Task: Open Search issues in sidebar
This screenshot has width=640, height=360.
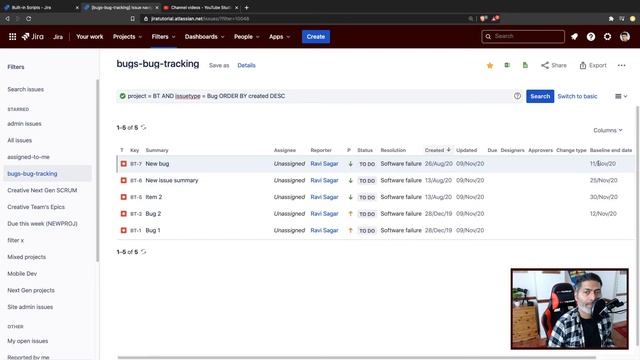Action: pos(25,89)
